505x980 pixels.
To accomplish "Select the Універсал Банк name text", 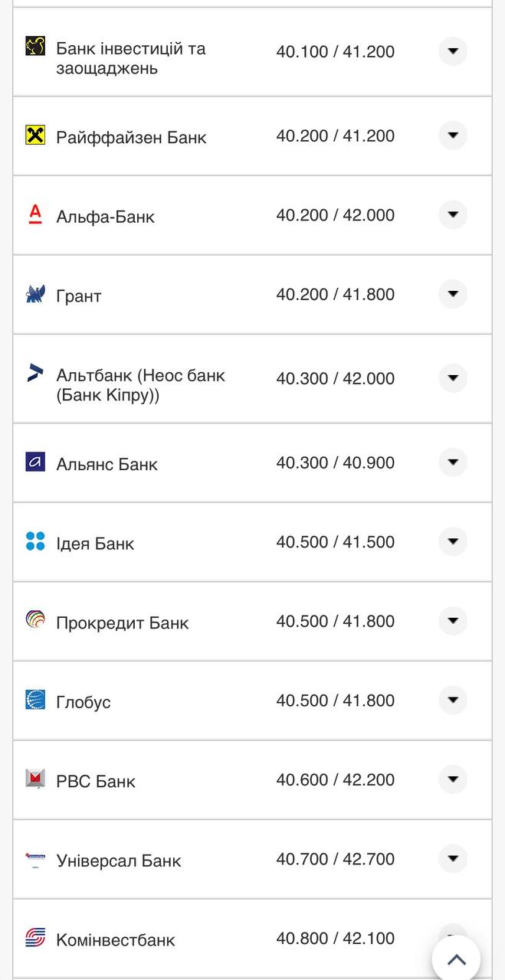I will [x=119, y=861].
